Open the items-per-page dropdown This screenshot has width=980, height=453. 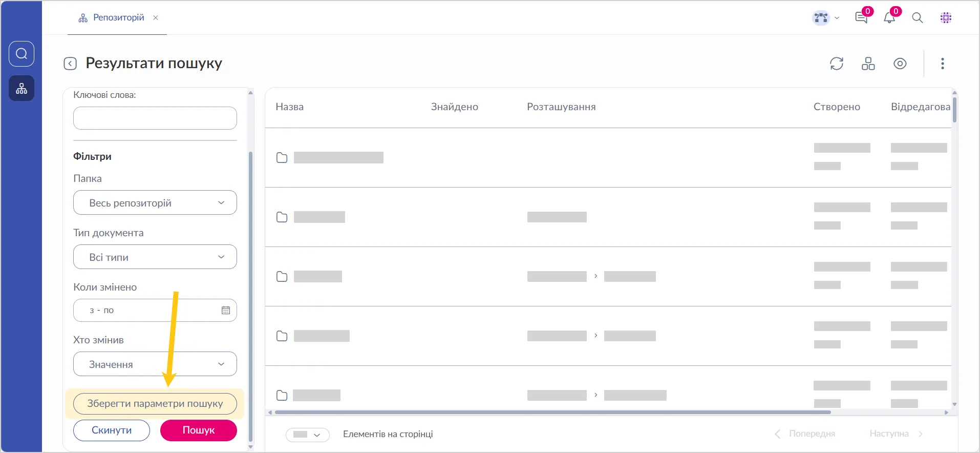(307, 435)
